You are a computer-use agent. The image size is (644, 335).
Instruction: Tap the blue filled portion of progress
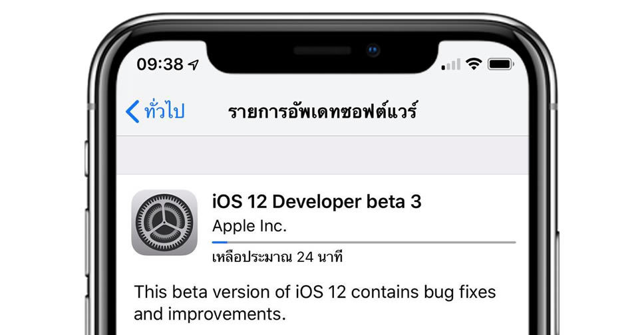point(220,242)
